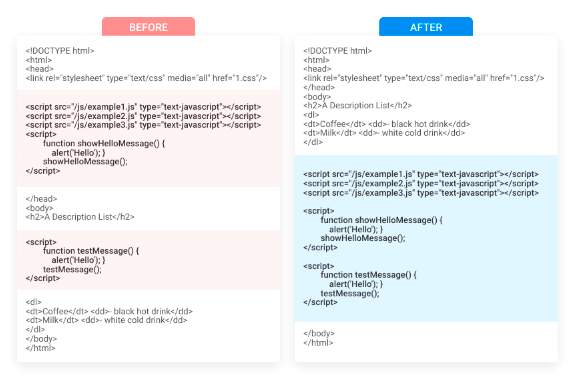
Task: Click 'function testMessage() {' in BEFORE panel
Action: click(91, 251)
